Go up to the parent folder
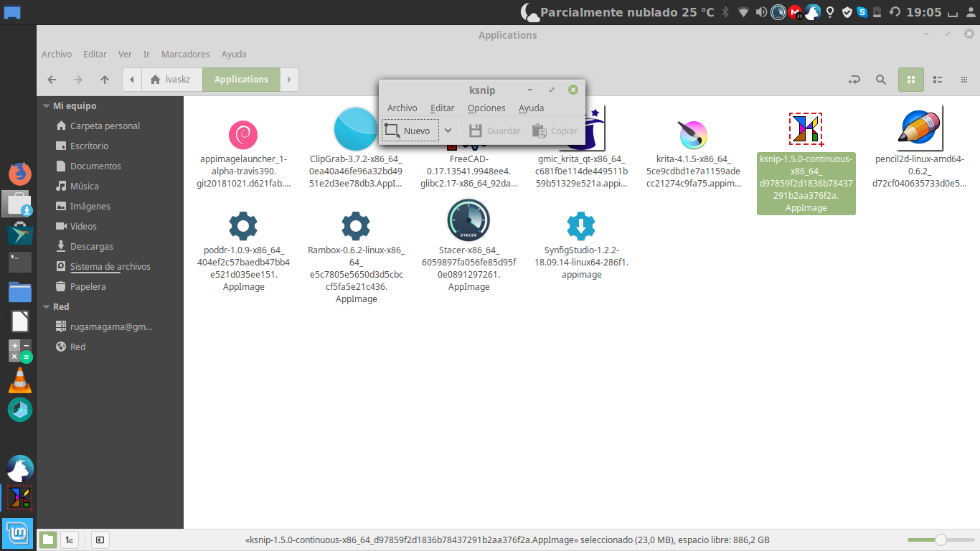This screenshot has width=980, height=551. pyautogui.click(x=105, y=80)
